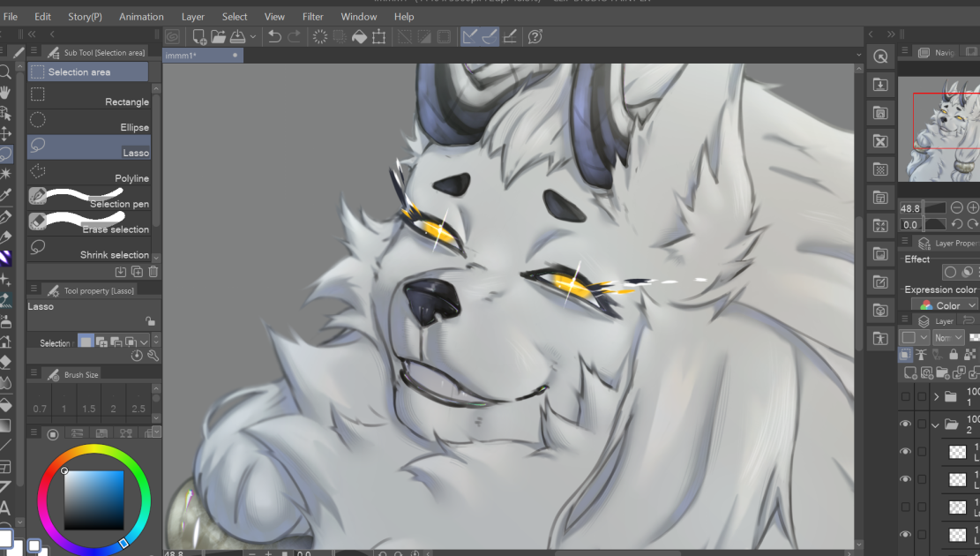Select the Move layer tool
This screenshot has height=556, width=980.
[5, 133]
